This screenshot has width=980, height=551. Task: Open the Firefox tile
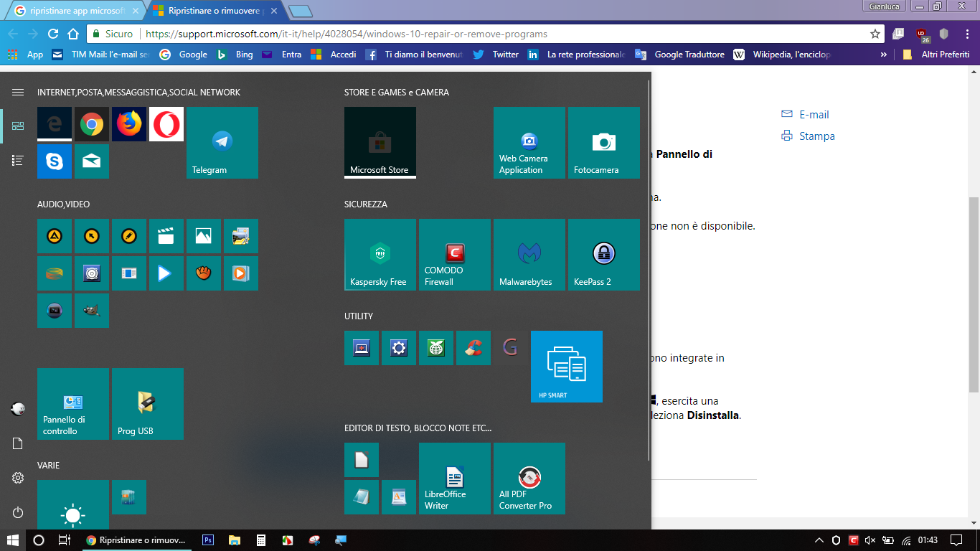point(129,124)
